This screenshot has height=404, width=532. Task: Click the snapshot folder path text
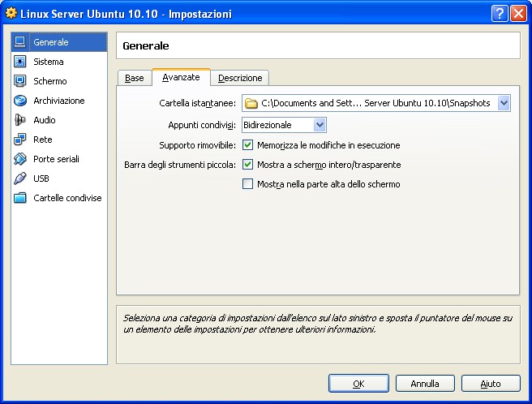[375, 103]
